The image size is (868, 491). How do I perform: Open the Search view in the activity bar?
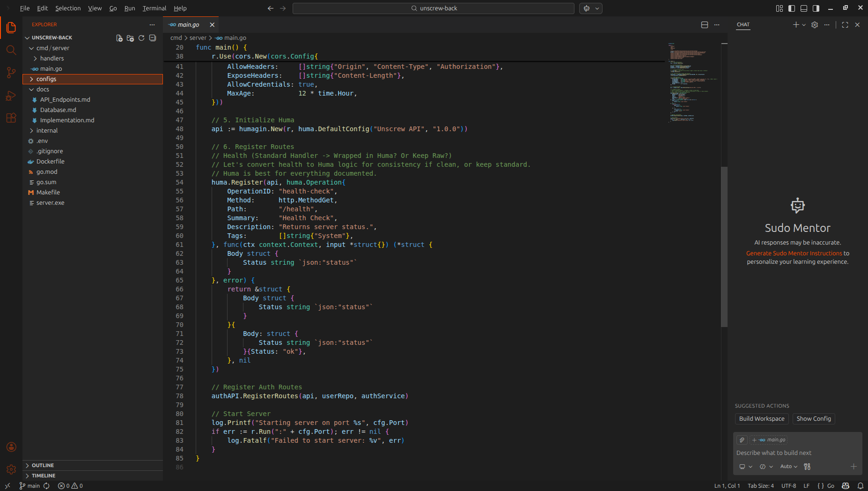11,50
